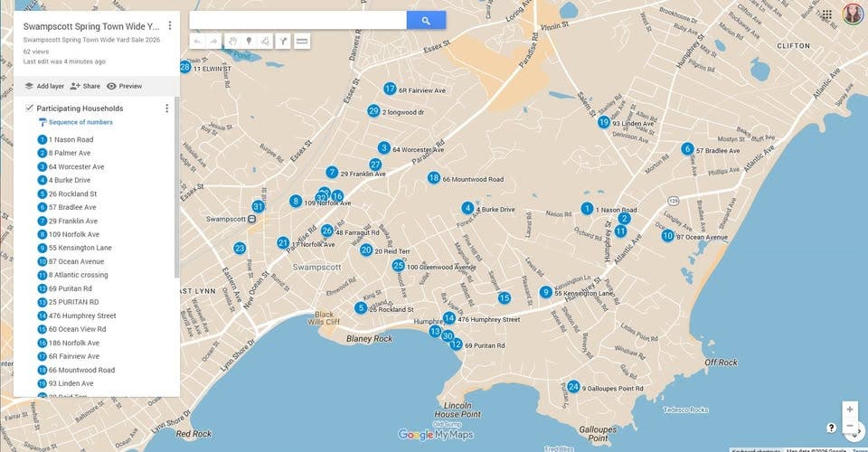The image size is (868, 452).
Task: Click Add layer
Action: tap(44, 86)
